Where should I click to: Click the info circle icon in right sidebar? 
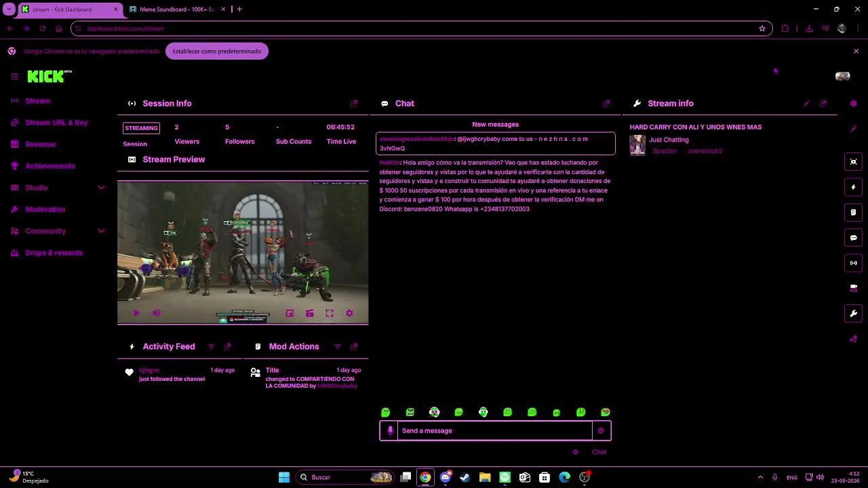tap(853, 104)
